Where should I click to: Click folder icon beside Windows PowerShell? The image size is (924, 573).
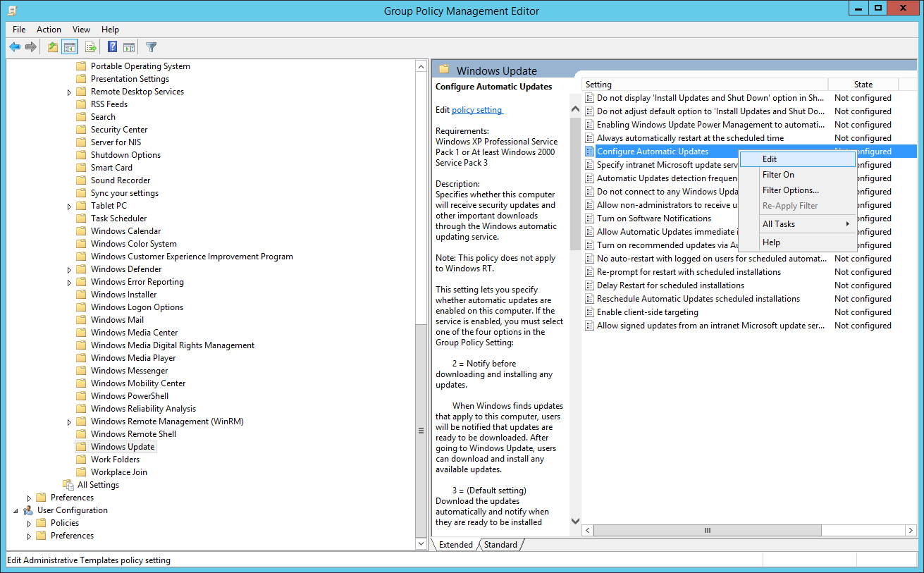(81, 396)
